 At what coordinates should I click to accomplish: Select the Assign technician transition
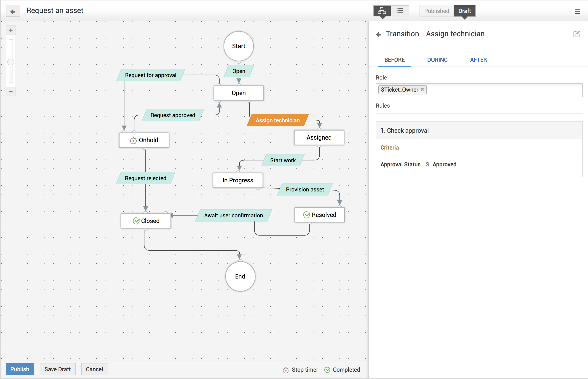[x=277, y=120]
